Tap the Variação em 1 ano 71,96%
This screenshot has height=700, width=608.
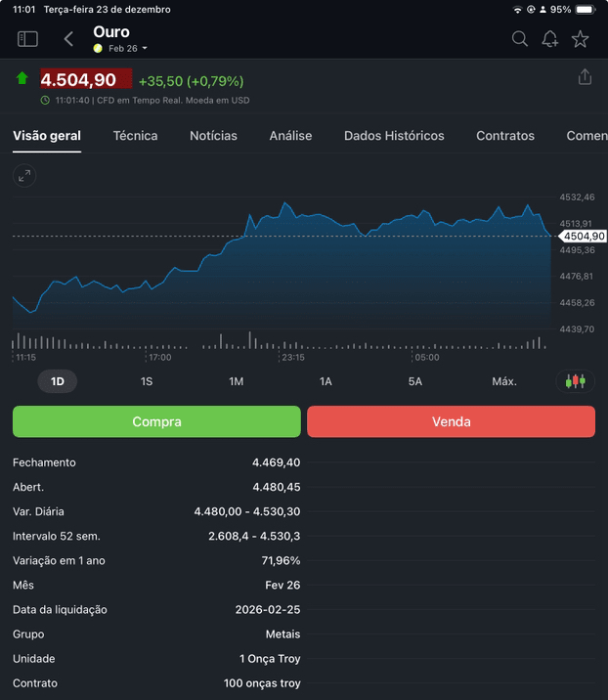pyautogui.click(x=281, y=561)
